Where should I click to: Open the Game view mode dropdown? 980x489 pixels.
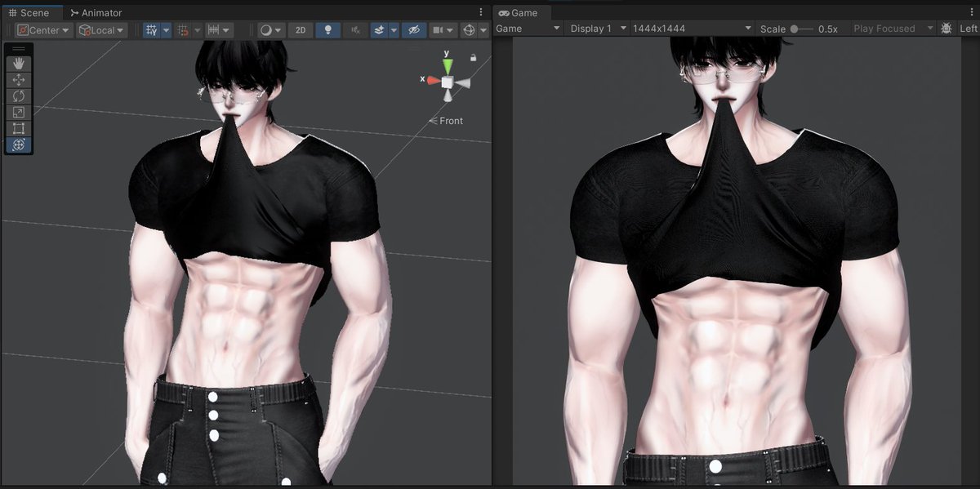pos(528,29)
